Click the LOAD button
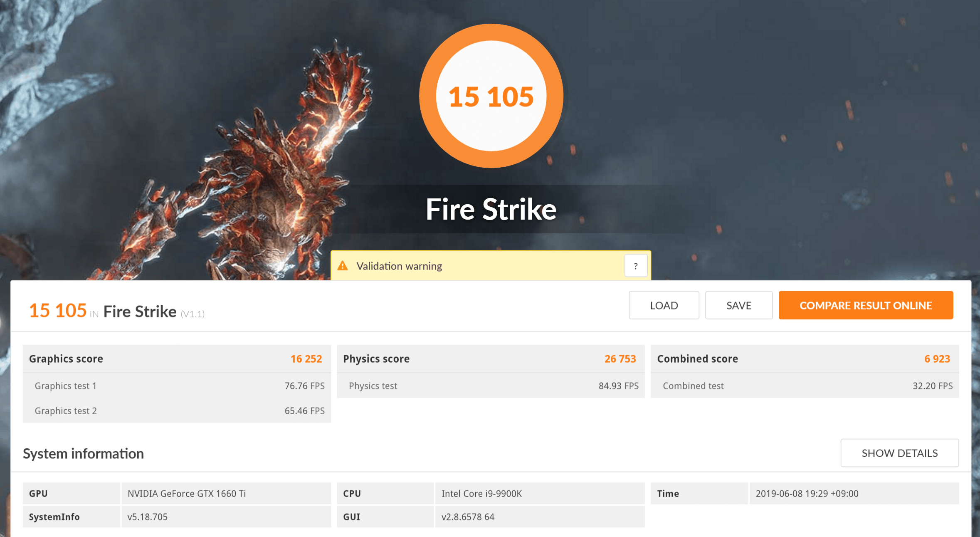980x537 pixels. coord(664,305)
